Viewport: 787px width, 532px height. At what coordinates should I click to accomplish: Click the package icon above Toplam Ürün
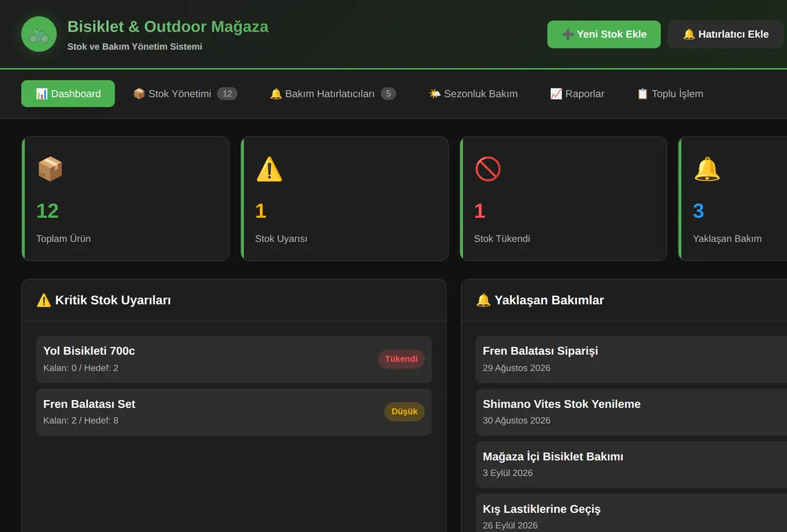pyautogui.click(x=50, y=169)
